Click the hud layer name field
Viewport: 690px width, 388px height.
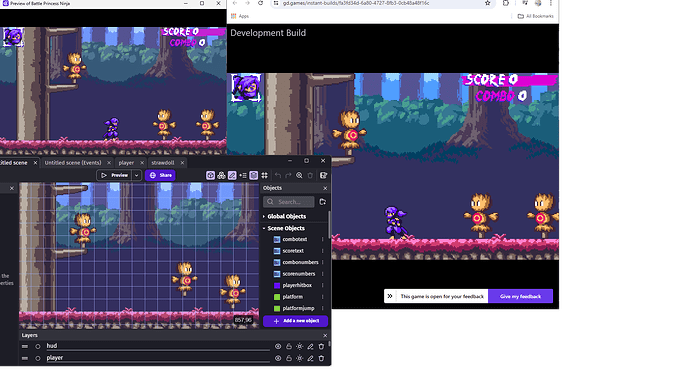[x=158, y=346]
